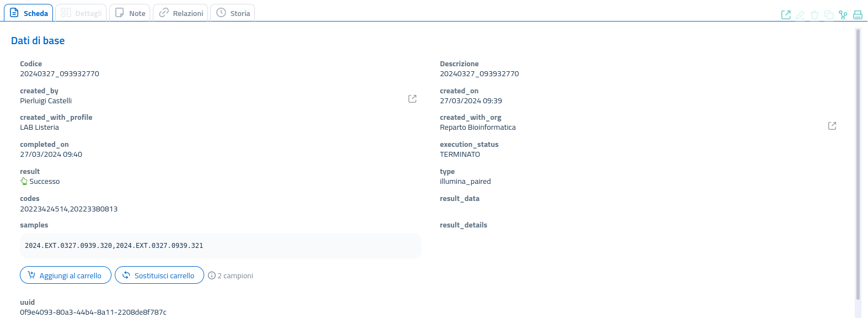
Task: Open the relation graph branch icon
Action: point(843,15)
